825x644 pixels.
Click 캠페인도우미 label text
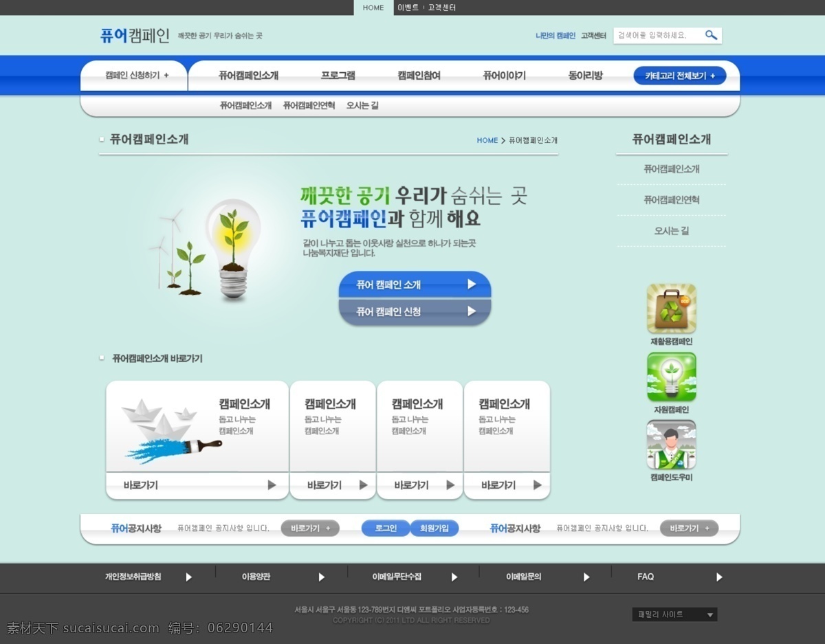tap(671, 478)
